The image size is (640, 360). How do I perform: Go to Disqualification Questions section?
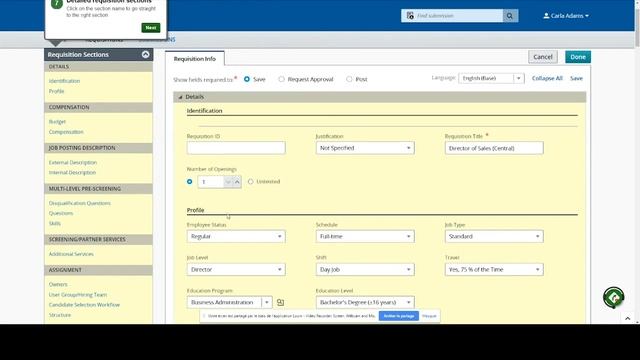(x=80, y=203)
